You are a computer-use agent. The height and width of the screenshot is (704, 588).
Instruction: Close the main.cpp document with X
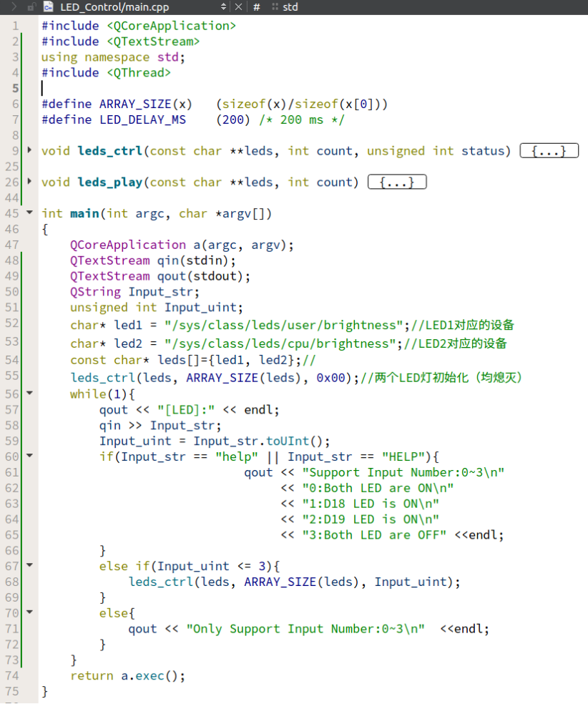pyautogui.click(x=238, y=6)
